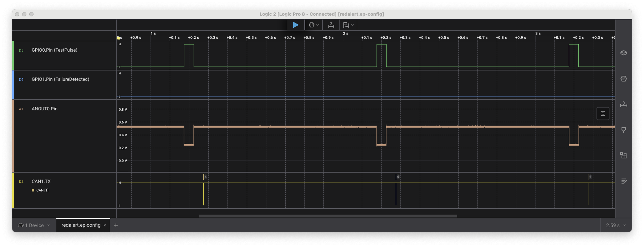
Task: Open the Extensions panel in right sidebar
Action: [623, 156]
